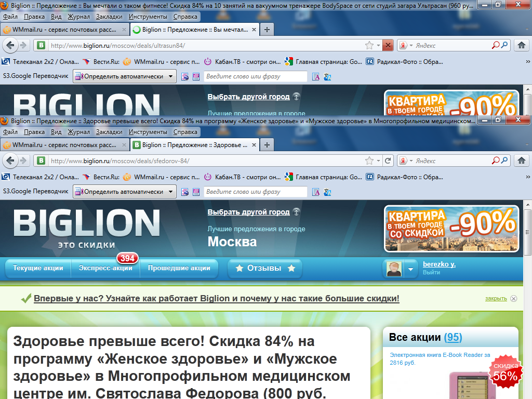Open Кабан.ТВ bookmark in lower window
The image size is (532, 399).
[242, 177]
